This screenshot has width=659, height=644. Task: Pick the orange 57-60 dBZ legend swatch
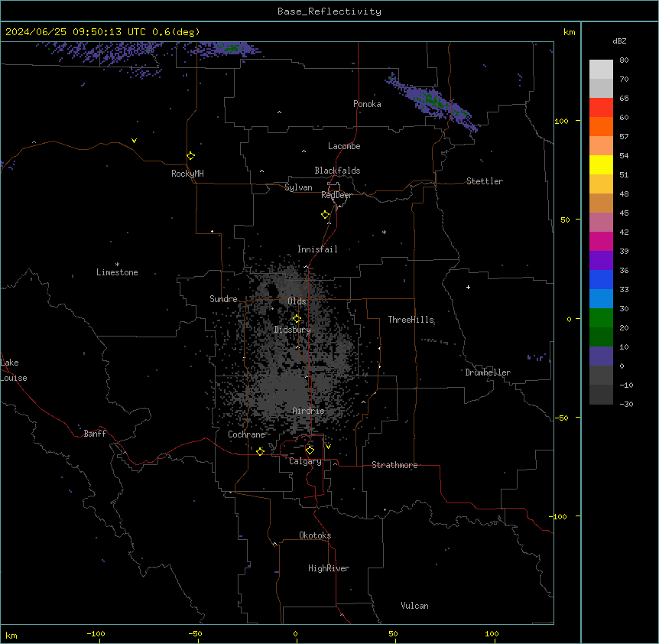[601, 126]
